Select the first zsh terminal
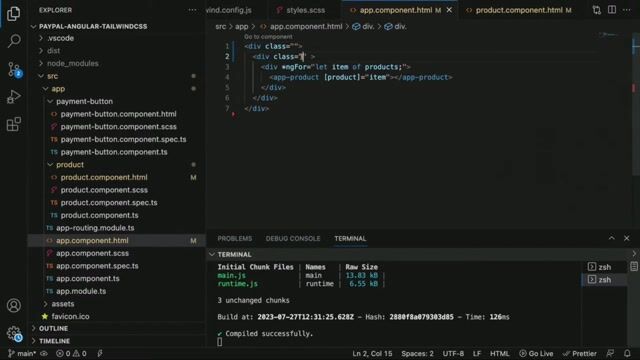640x360 pixels. tap(604, 267)
